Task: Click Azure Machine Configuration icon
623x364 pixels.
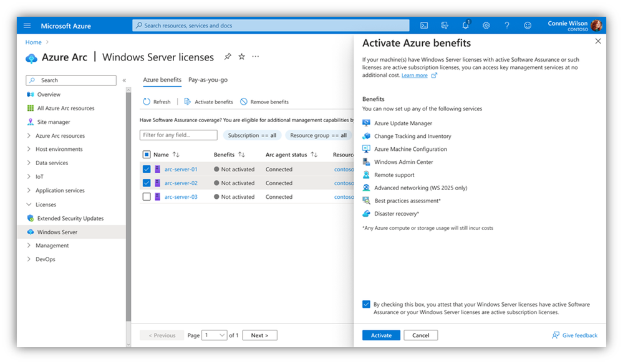Action: (366, 149)
